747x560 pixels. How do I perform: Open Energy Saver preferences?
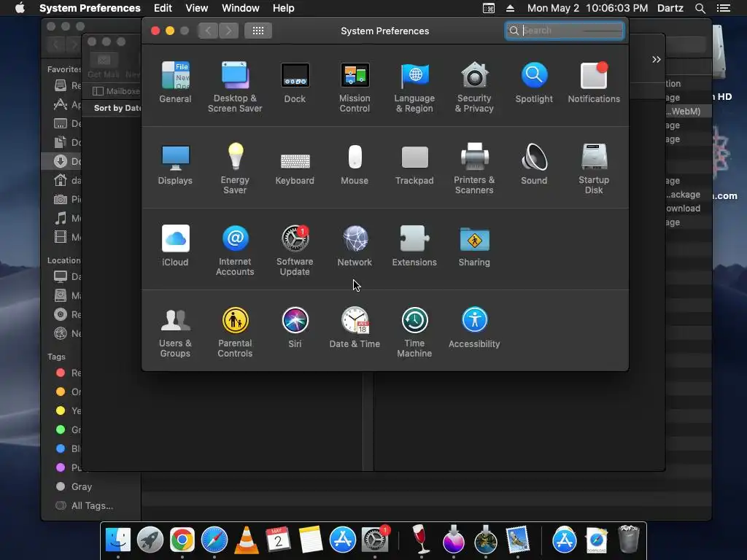[x=235, y=169]
